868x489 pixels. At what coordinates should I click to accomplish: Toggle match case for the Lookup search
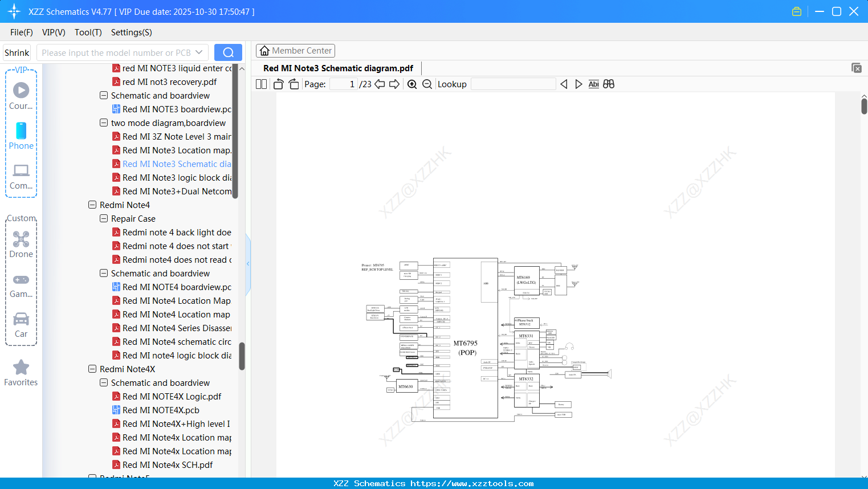coord(593,84)
